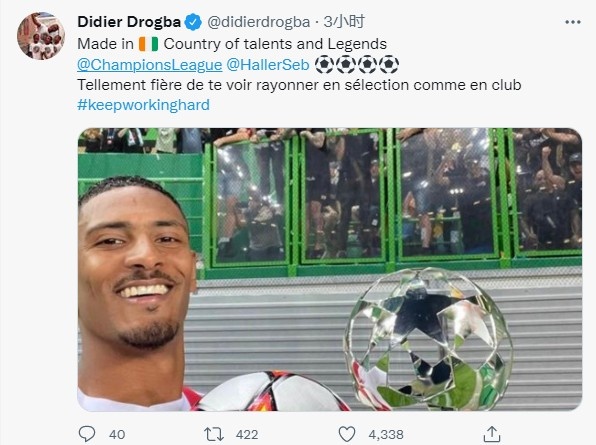596x445 pixels.
Task: Open the share upload icon
Action: click(x=491, y=434)
